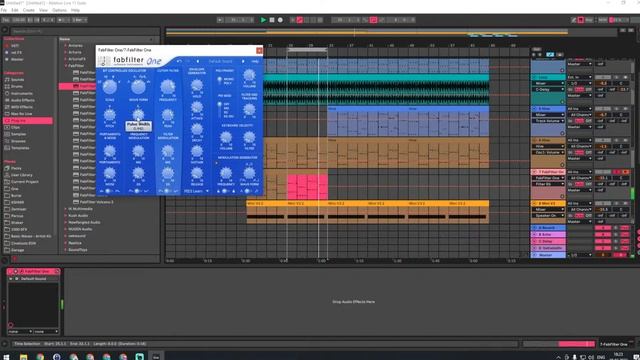Select Templates category in browser
This screenshot has height=360, width=640.
pos(20,148)
